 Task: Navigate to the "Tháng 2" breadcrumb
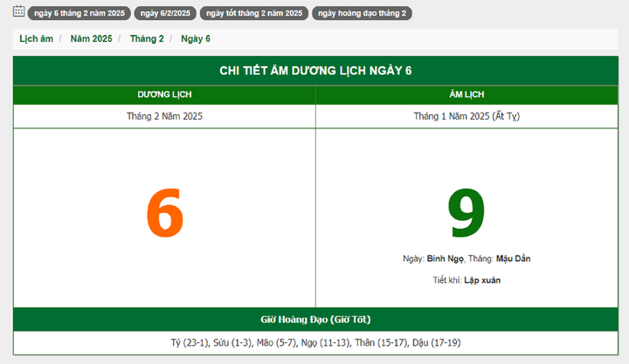[x=147, y=39]
